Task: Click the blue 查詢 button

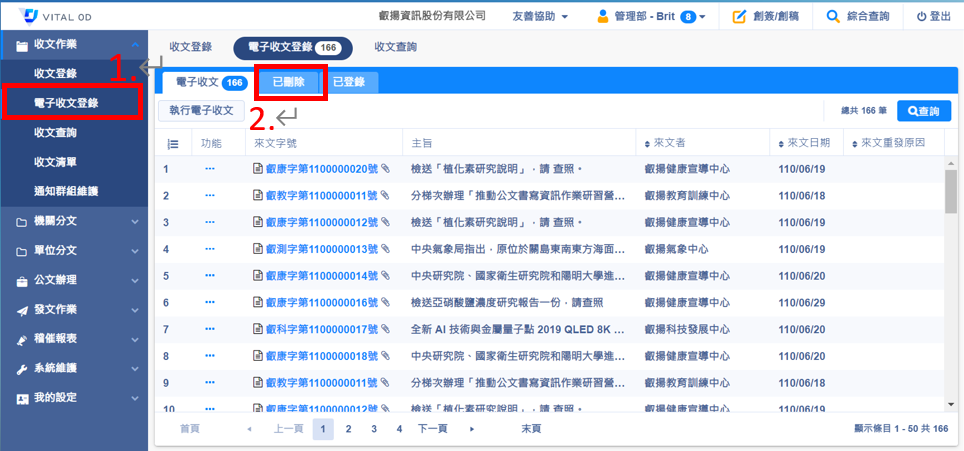Action: coord(924,111)
